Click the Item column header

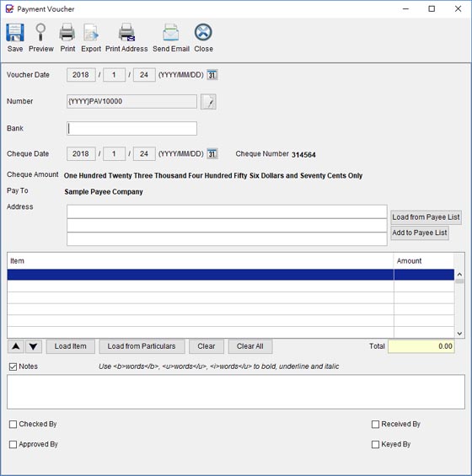click(x=201, y=261)
